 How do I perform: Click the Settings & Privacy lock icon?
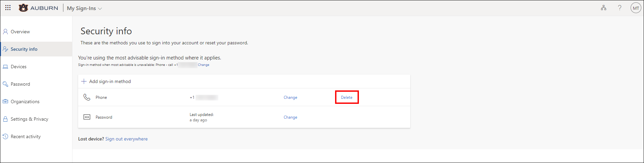(x=5, y=119)
